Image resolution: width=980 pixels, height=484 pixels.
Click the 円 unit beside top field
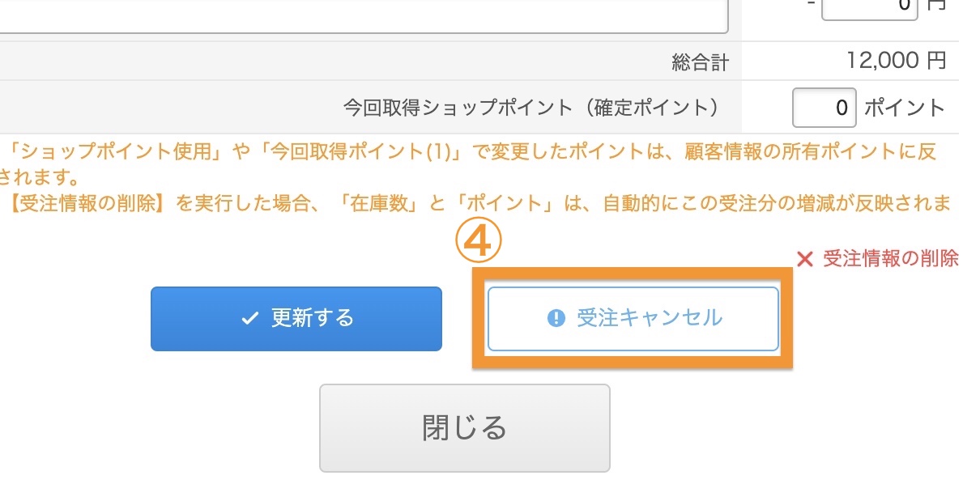pyautogui.click(x=936, y=5)
